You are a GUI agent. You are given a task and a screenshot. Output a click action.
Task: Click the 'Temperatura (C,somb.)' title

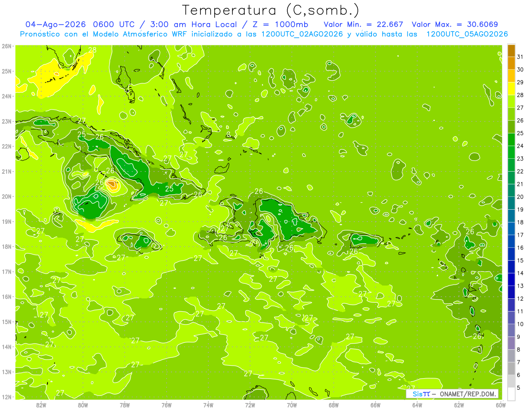(271, 10)
